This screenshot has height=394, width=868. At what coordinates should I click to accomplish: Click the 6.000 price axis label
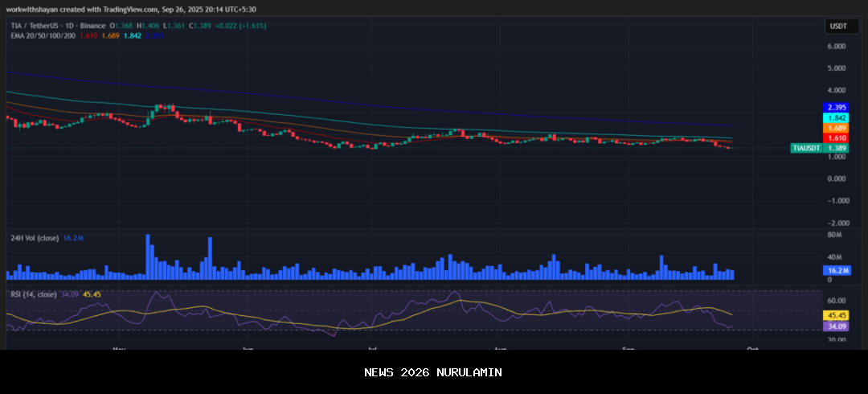836,47
